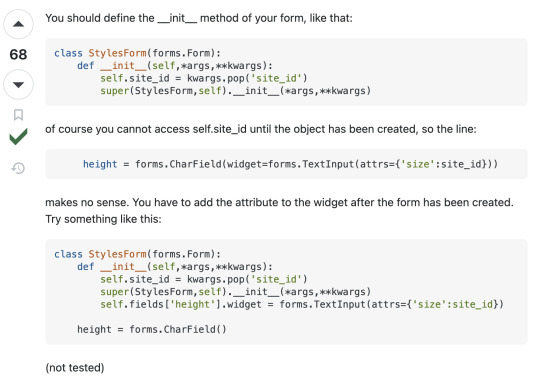Click 'size' string in the middle snippet
Screen dimensions: 540x391
point(417,164)
